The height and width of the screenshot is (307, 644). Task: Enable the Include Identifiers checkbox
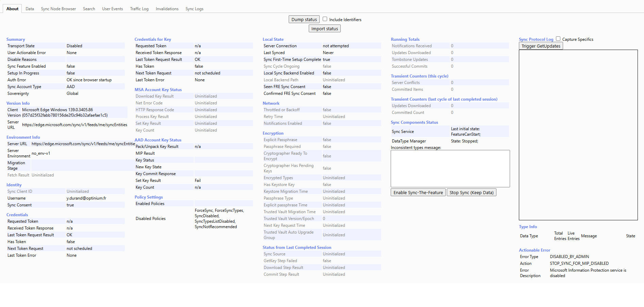[325, 19]
